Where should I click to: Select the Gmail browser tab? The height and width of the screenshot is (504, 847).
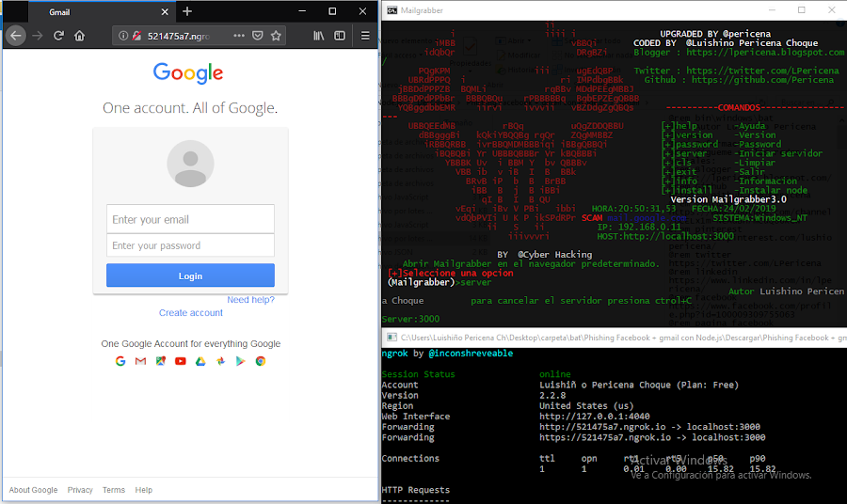tap(102, 12)
